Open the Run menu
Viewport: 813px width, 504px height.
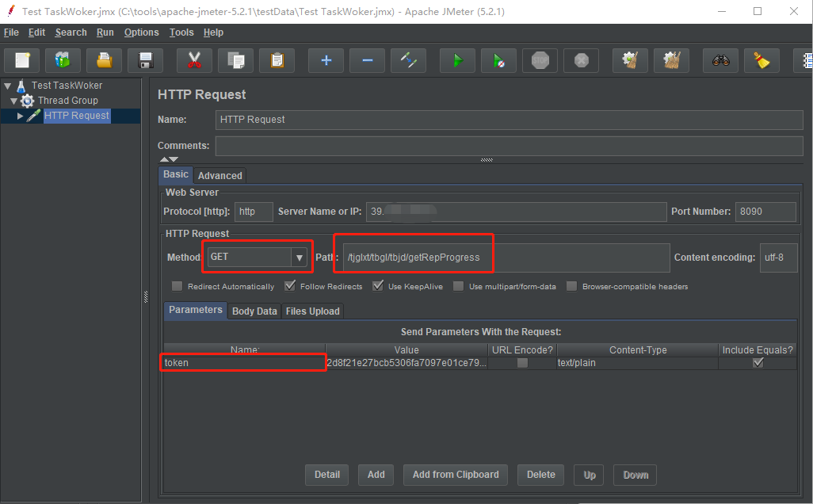[105, 32]
